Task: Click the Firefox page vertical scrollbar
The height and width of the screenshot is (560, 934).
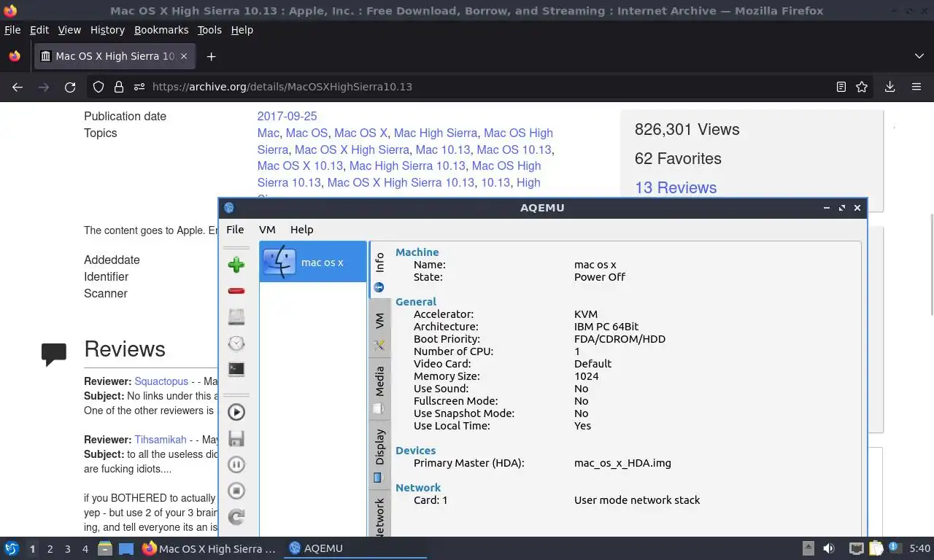Action: pyautogui.click(x=931, y=265)
